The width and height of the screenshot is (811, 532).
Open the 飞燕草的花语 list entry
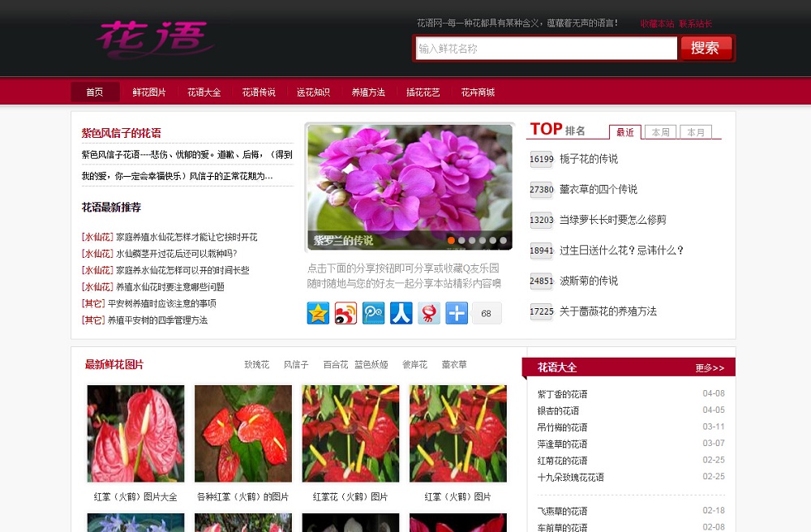click(562, 511)
